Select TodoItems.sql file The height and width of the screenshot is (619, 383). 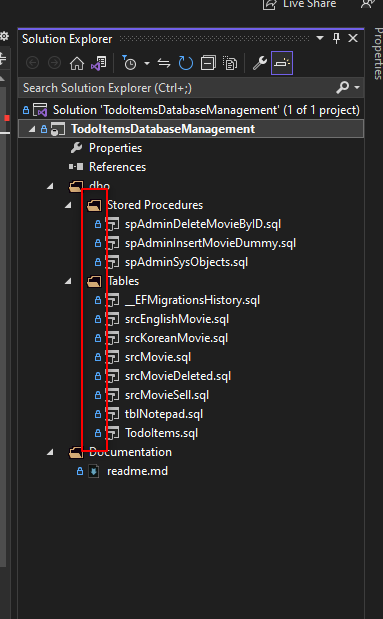click(161, 433)
